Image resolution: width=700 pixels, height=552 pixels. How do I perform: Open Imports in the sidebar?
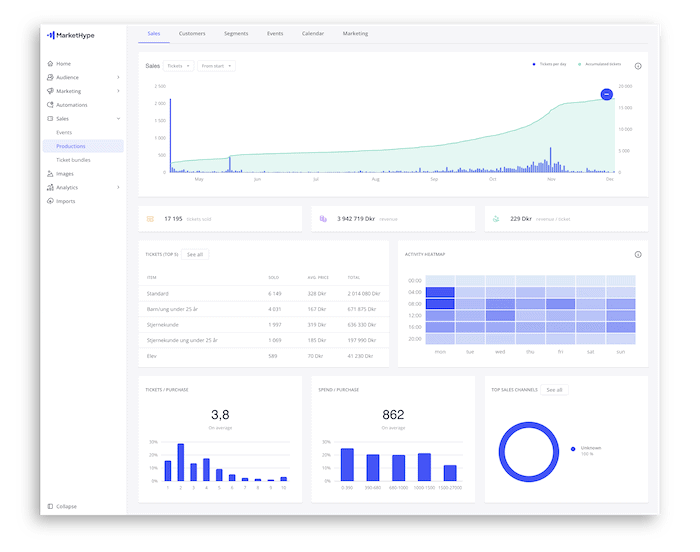[x=65, y=201]
